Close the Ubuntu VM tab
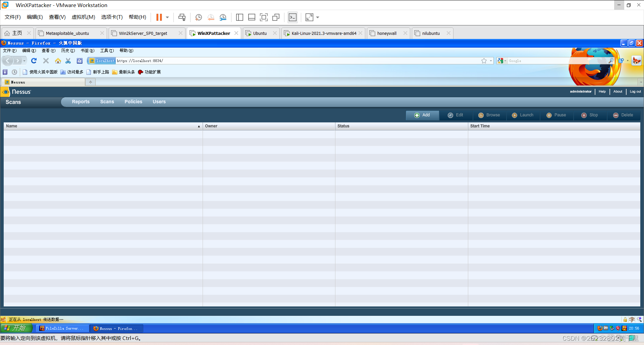Viewport: 644px width, 345px height. click(x=275, y=33)
